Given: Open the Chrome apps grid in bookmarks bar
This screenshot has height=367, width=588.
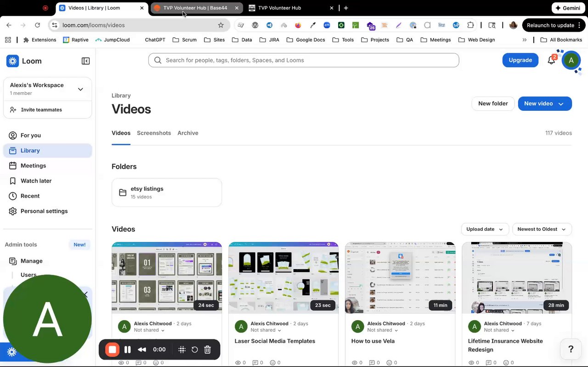Looking at the screenshot, I should [x=8, y=40].
